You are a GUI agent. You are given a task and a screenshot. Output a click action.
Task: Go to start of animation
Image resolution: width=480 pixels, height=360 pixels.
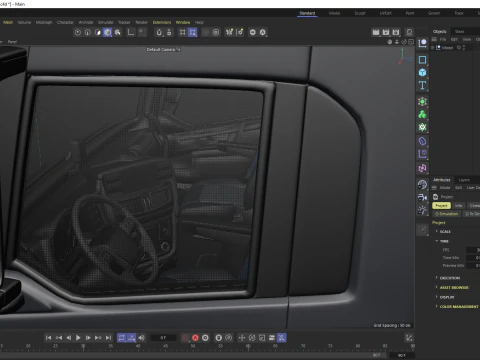[48, 338]
